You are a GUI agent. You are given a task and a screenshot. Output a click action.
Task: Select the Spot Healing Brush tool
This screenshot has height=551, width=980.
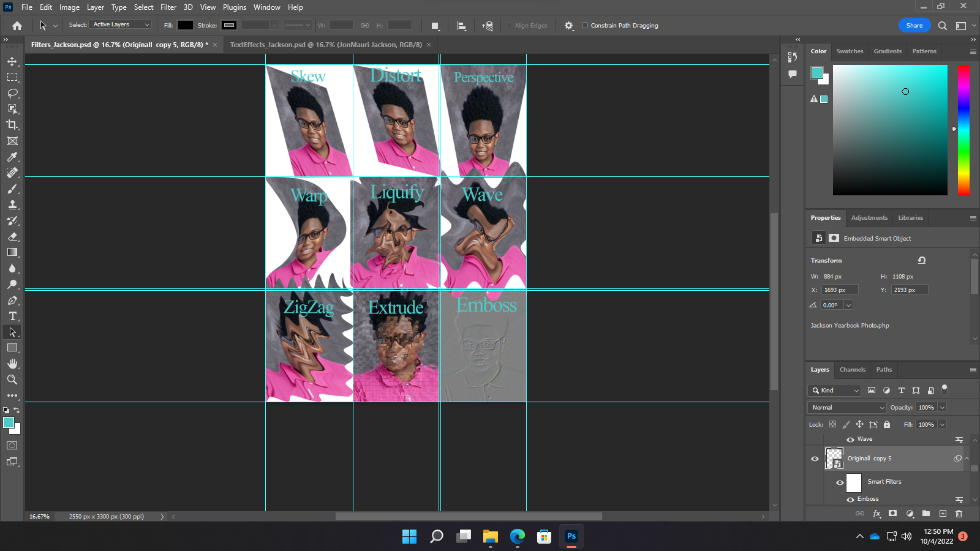(12, 173)
